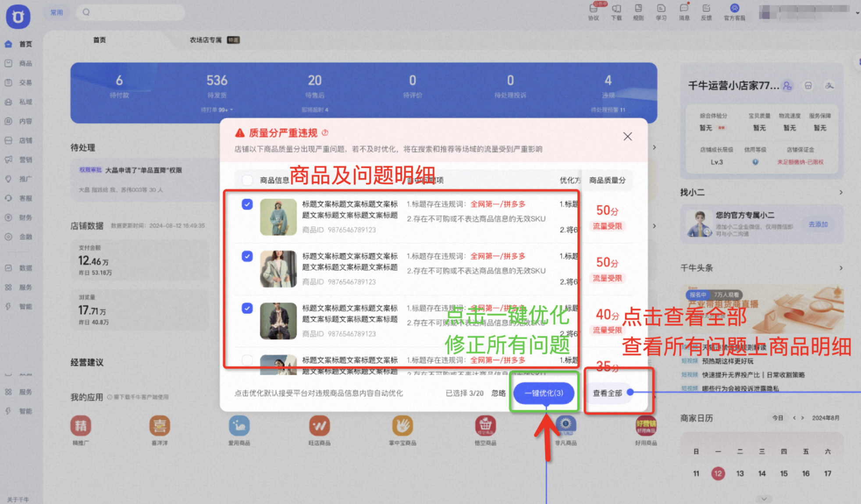Expand the 找小二 section chevron
This screenshot has width=861, height=504.
pyautogui.click(x=841, y=192)
